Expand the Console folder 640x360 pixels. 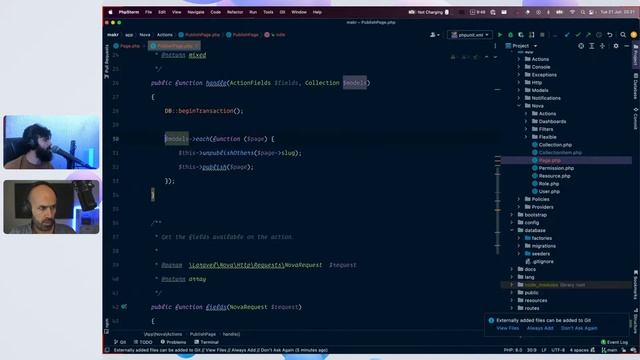coord(519,67)
